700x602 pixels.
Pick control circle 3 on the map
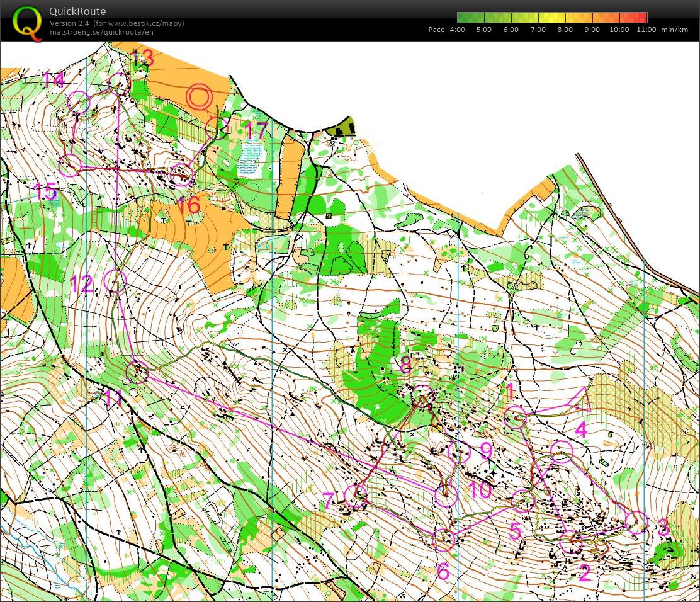(637, 521)
